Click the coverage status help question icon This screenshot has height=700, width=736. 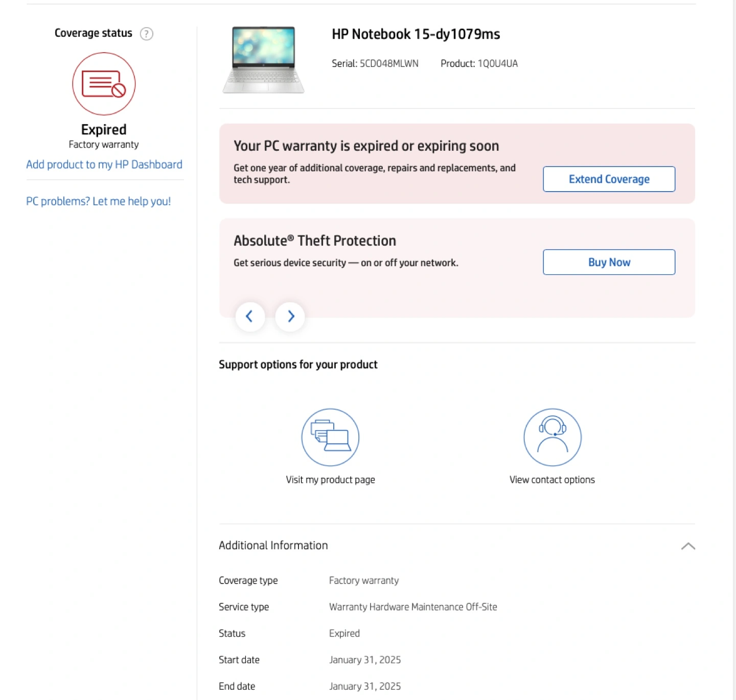(x=147, y=34)
